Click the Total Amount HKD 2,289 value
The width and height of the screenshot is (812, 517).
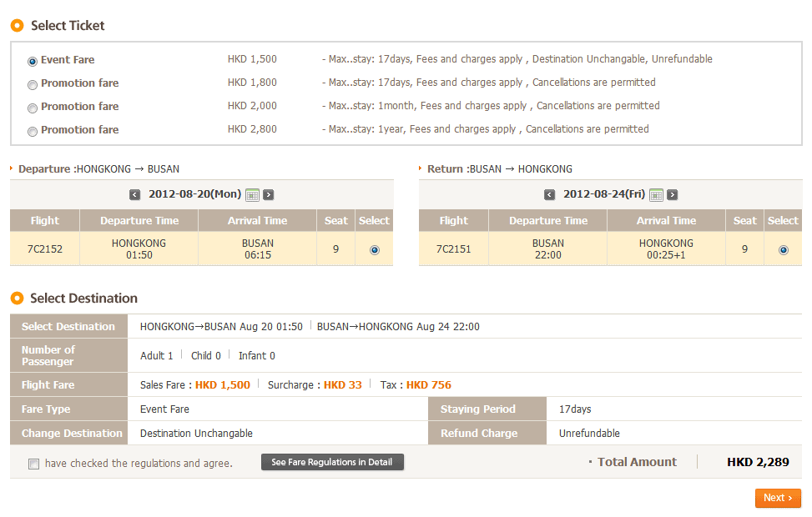[x=758, y=462]
